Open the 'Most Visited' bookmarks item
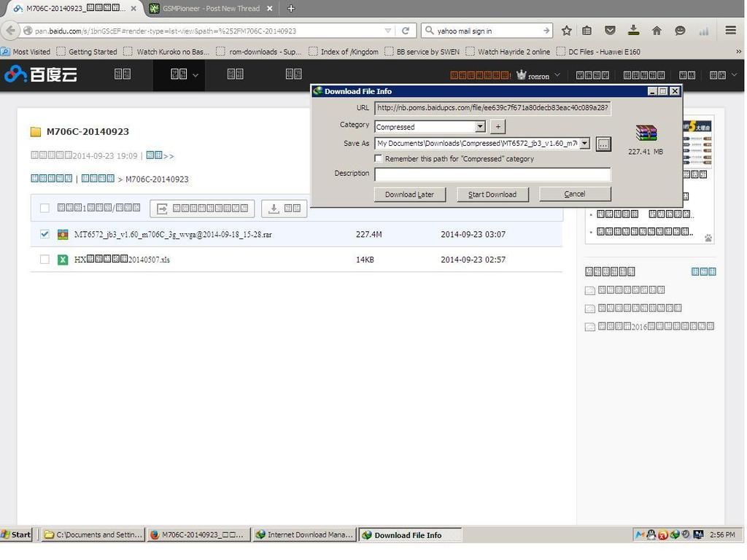 point(26,52)
